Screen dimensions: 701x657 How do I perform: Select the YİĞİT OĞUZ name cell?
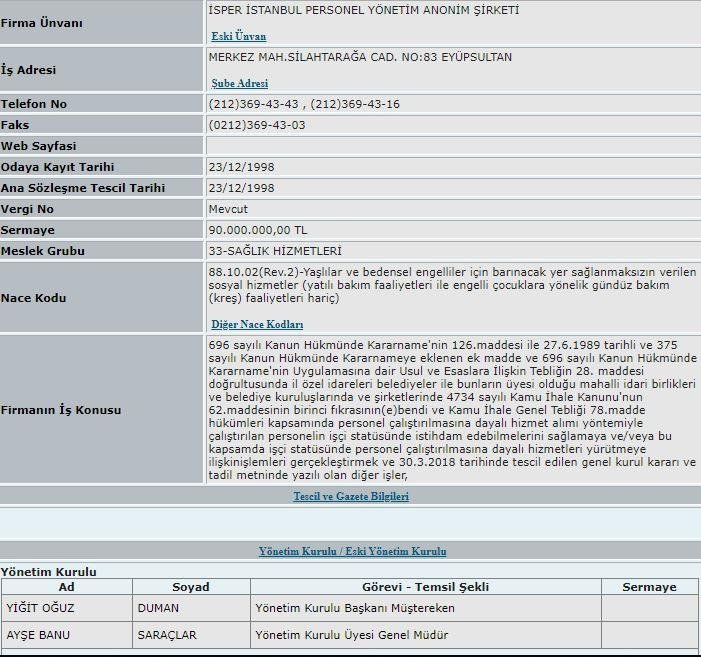[41, 608]
